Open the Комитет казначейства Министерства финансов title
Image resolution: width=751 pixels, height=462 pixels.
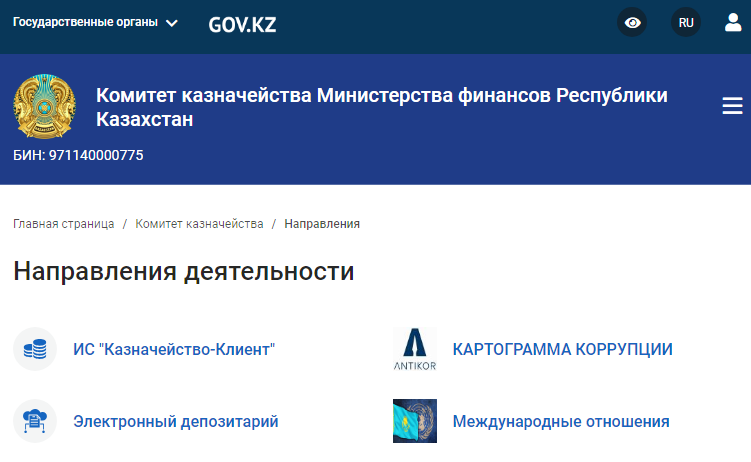coord(381,108)
